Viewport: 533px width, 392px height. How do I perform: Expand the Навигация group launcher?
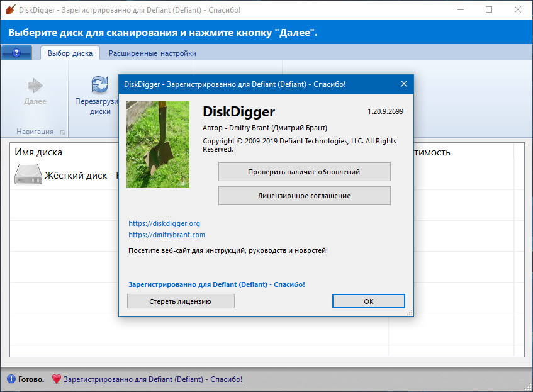tap(62, 132)
